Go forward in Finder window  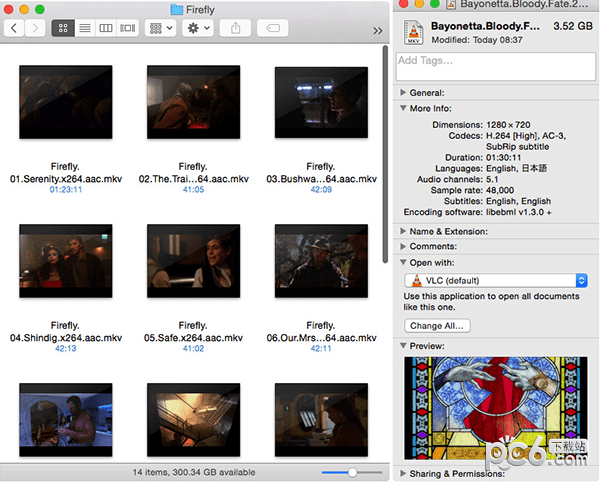pyautogui.click(x=35, y=28)
